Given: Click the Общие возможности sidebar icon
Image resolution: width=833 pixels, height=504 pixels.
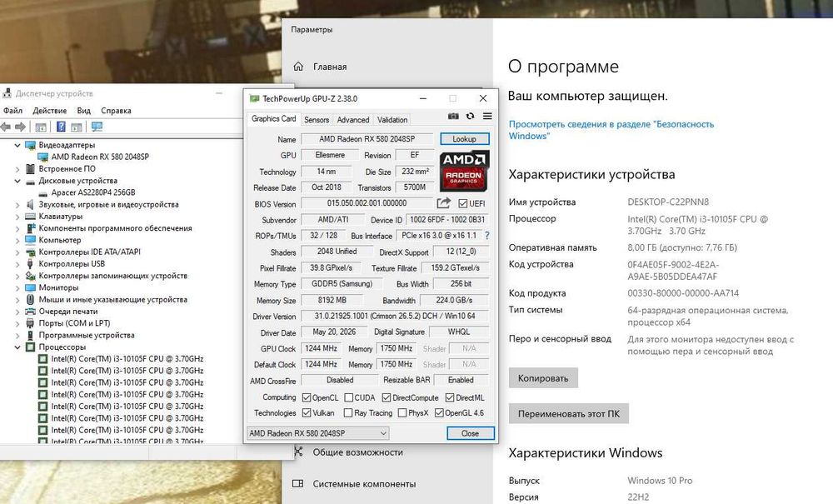Looking at the screenshot, I should coord(298,452).
